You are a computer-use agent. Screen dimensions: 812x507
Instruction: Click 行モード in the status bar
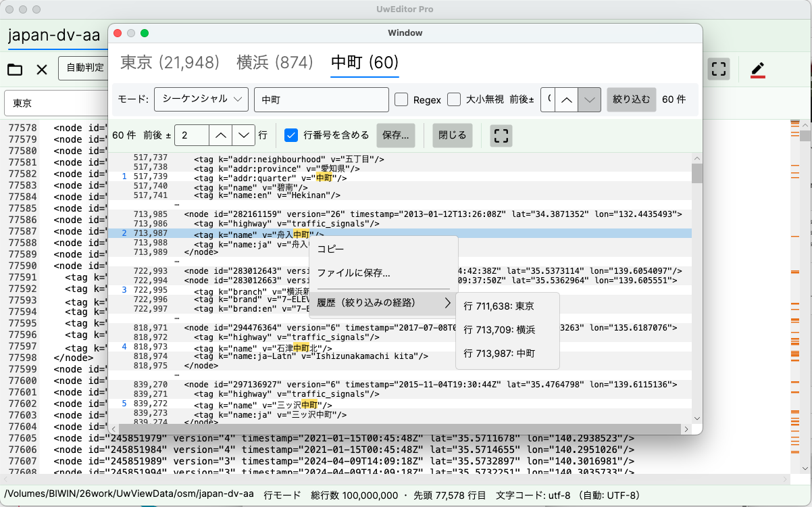tap(282, 494)
